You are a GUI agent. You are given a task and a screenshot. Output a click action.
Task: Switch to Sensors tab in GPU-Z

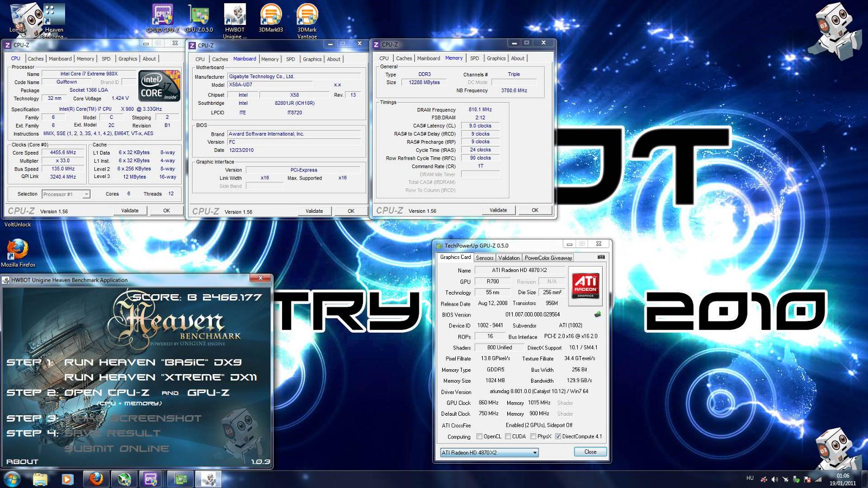click(484, 258)
